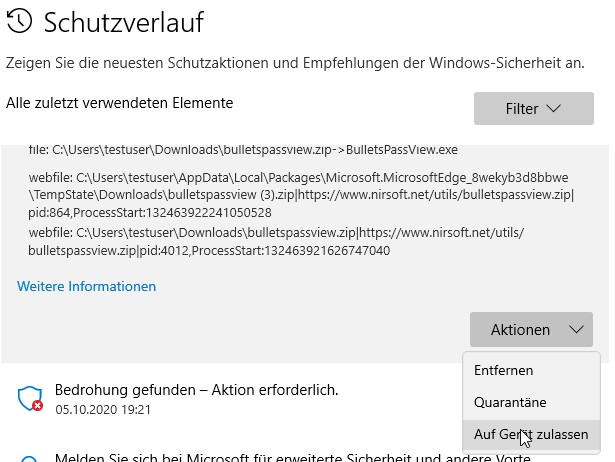Click the 05.10.2020 19:21 timestamp
Image resolution: width=615 pixels, height=462 pixels.
click(103, 409)
